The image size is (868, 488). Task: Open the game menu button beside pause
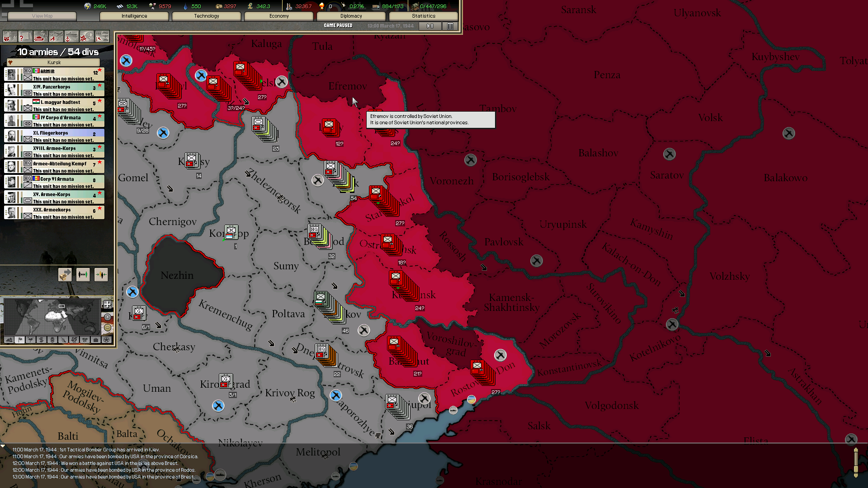pyautogui.click(x=450, y=26)
